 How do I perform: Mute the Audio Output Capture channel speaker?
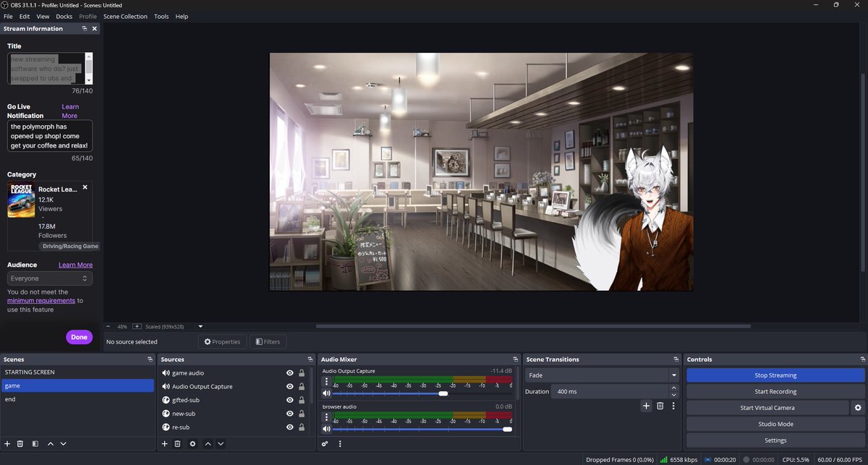coord(326,393)
